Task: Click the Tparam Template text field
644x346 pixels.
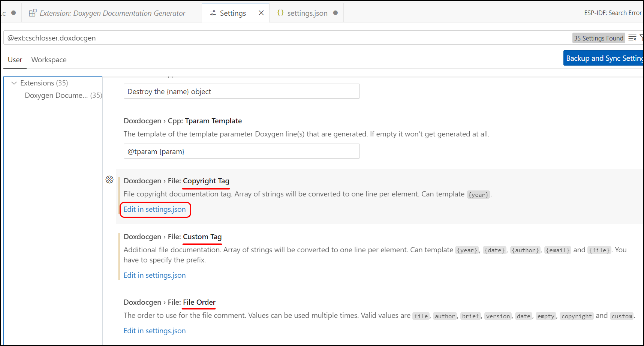Action: (x=241, y=151)
